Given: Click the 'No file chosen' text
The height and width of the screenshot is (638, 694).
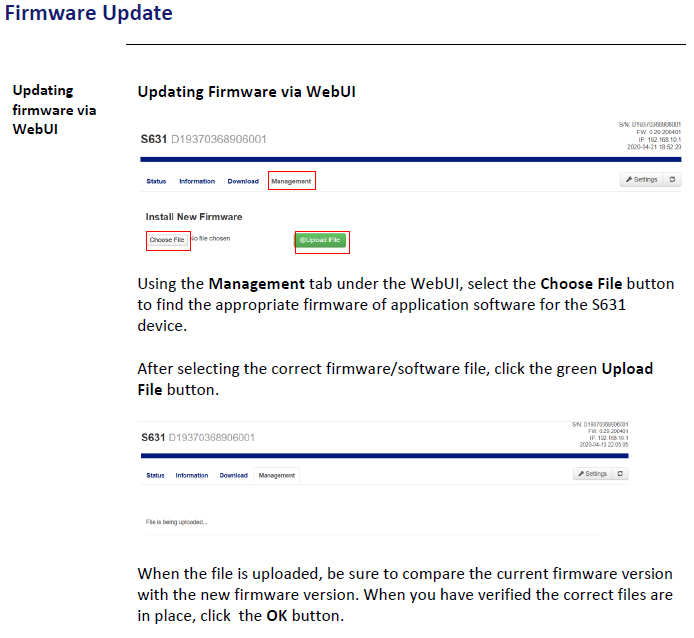Looking at the screenshot, I should tap(211, 239).
